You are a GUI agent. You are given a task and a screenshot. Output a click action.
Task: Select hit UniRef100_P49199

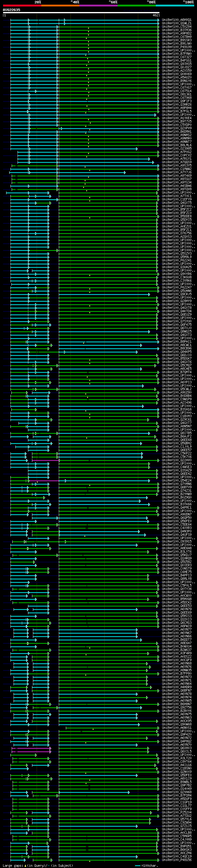point(177,47)
